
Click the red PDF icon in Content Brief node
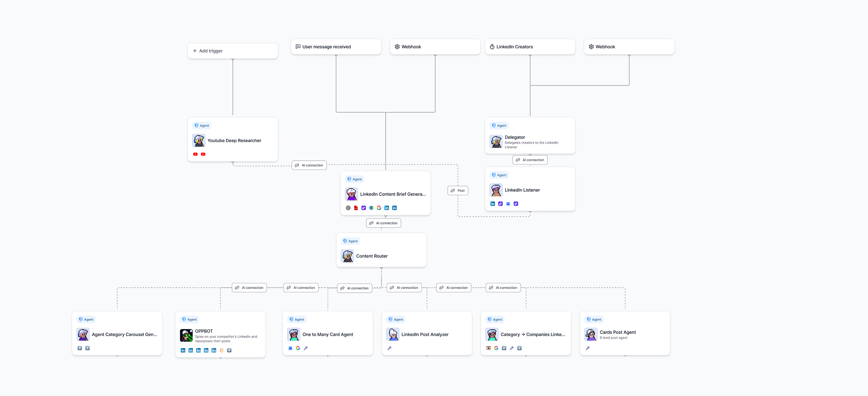coord(356,208)
